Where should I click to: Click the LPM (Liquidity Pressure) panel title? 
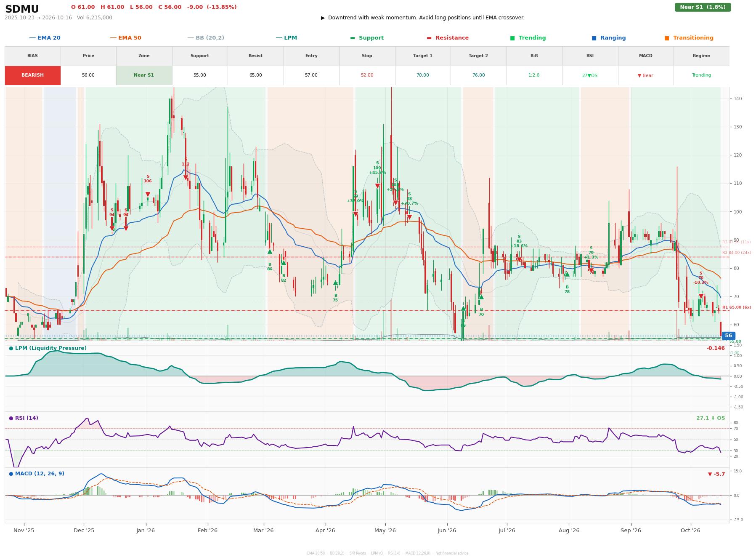click(48, 348)
